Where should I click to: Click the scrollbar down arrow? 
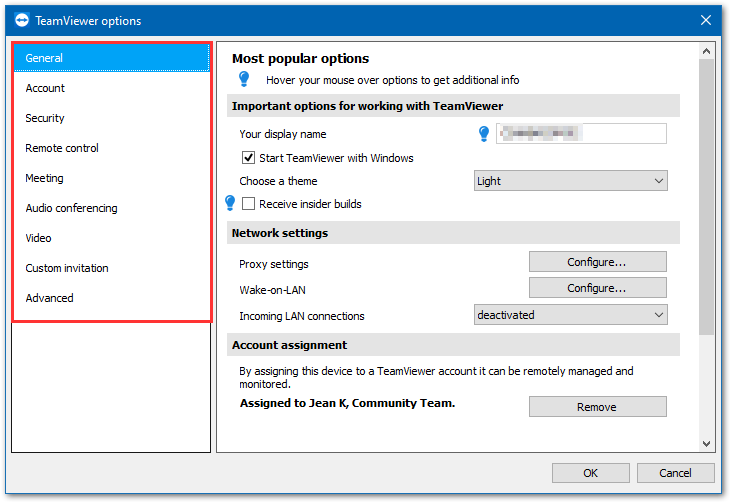[x=706, y=443]
